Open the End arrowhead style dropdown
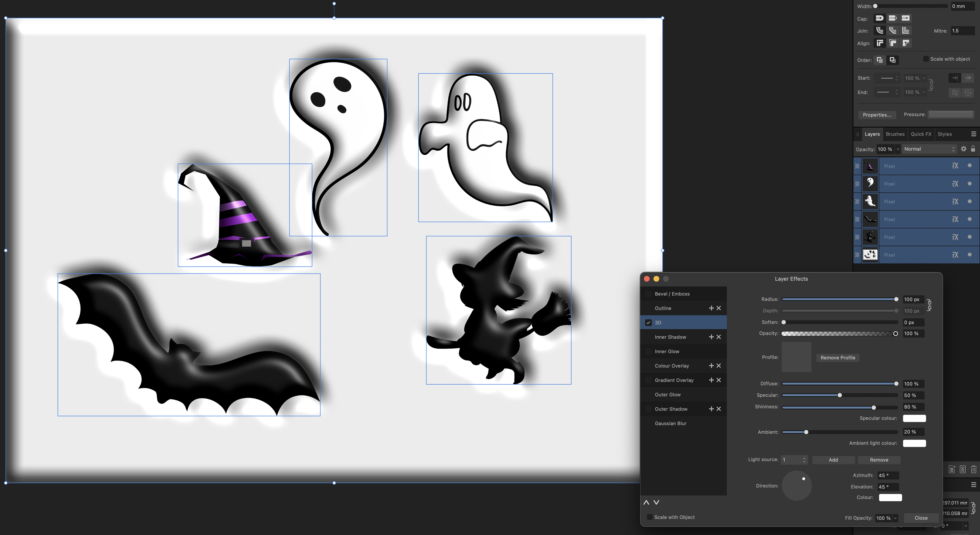This screenshot has height=535, width=980. pyautogui.click(x=887, y=92)
